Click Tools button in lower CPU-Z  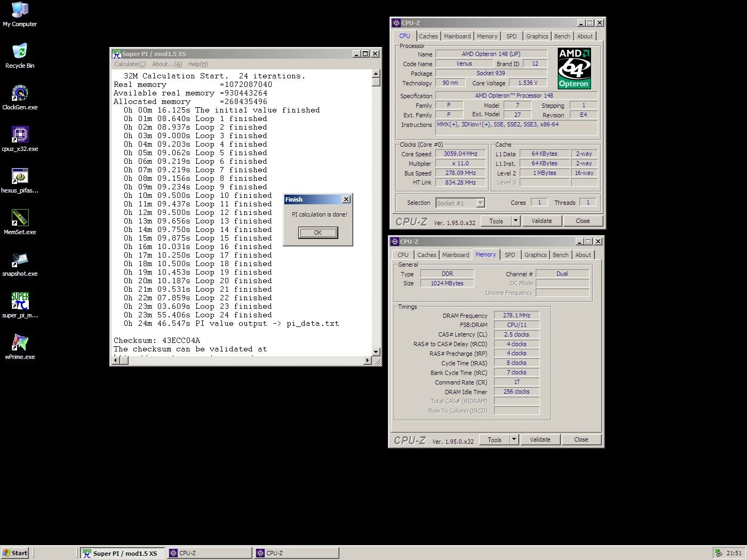point(495,439)
